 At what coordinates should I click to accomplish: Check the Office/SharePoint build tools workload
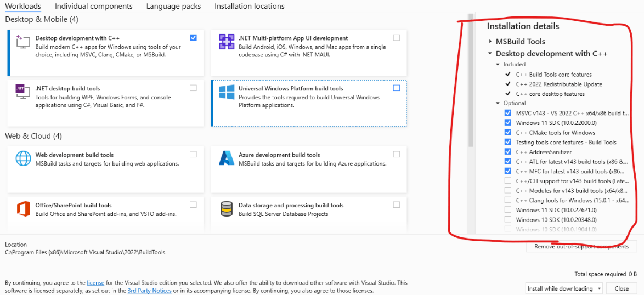click(x=194, y=205)
